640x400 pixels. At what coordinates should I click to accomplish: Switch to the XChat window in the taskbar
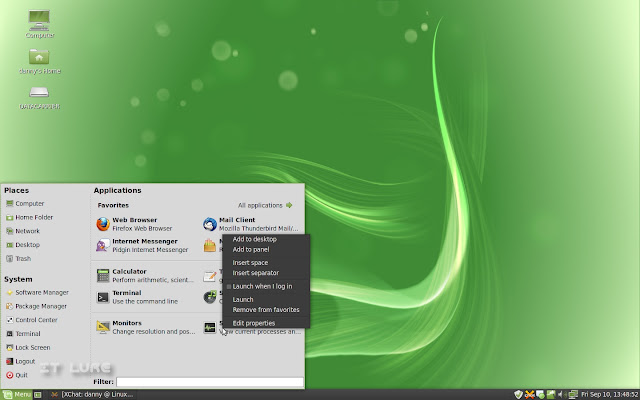click(x=92, y=394)
